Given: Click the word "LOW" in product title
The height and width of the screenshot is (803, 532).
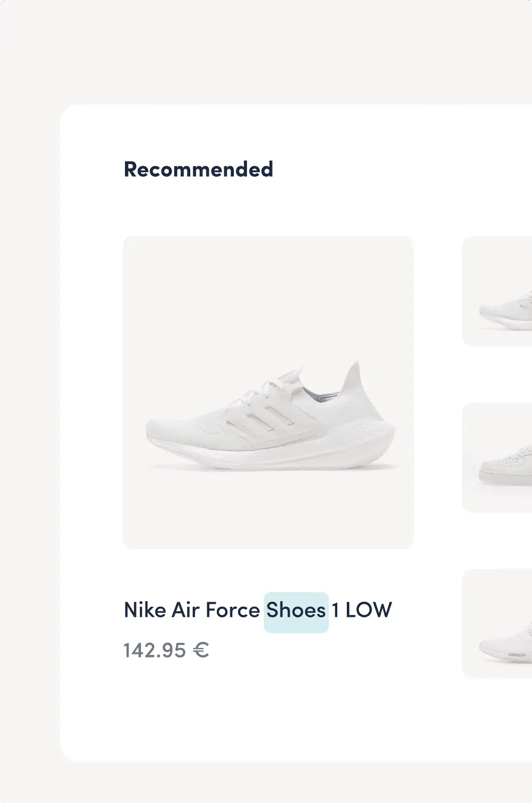Looking at the screenshot, I should [x=368, y=611].
